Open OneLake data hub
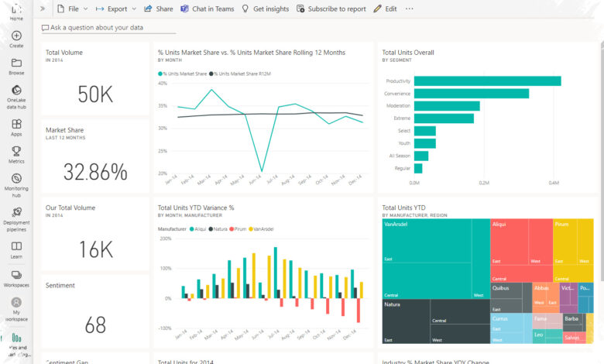 (16, 97)
